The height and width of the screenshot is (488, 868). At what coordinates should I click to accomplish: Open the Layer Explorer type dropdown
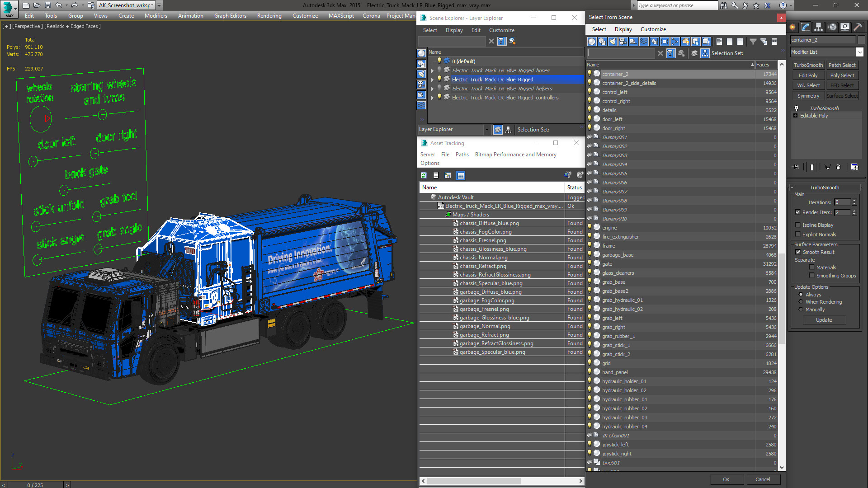487,130
